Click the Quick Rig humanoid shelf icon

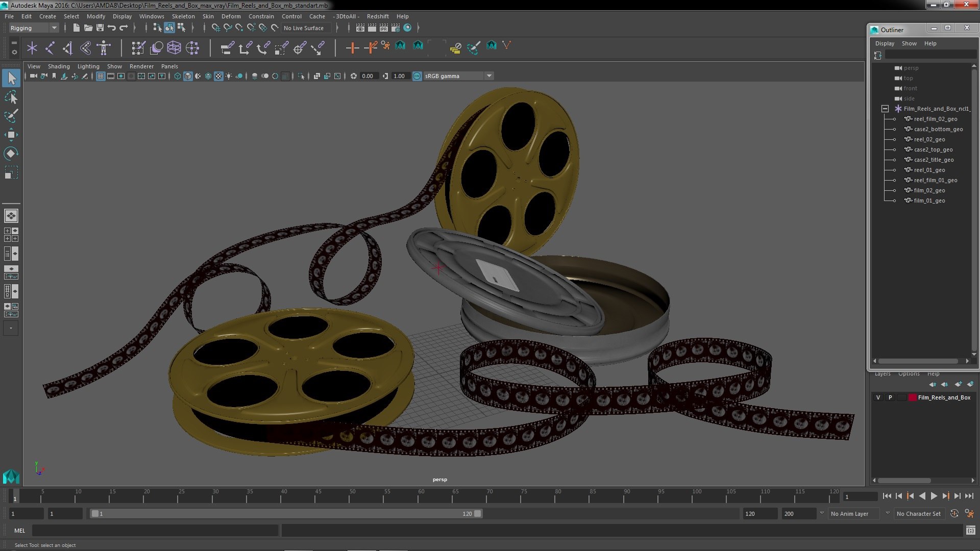104,48
